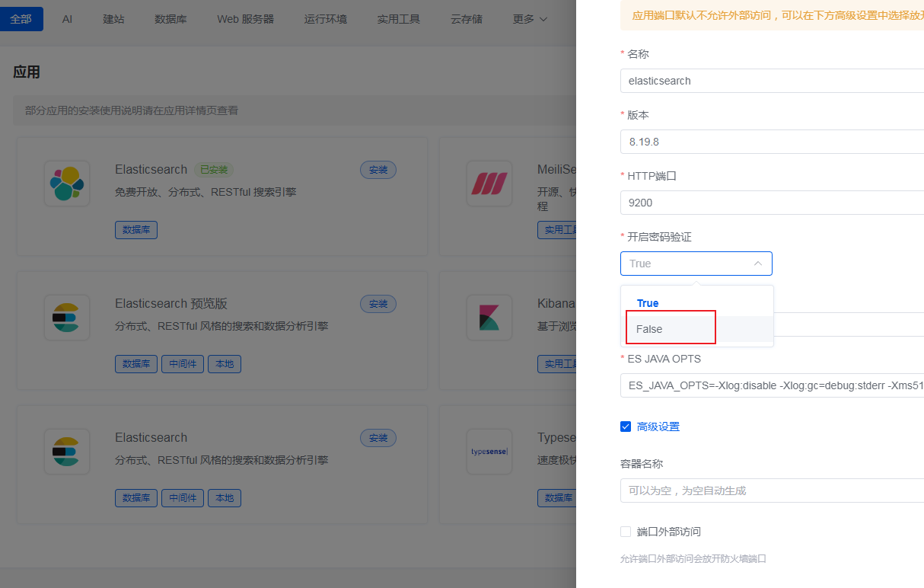Open the Web 服务器 tab

[245, 19]
